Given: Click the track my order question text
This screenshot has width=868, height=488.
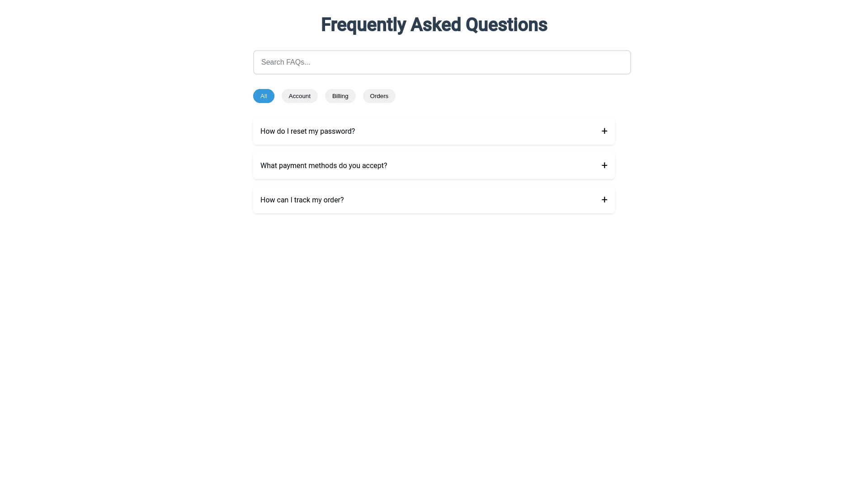Looking at the screenshot, I should pos(302,200).
